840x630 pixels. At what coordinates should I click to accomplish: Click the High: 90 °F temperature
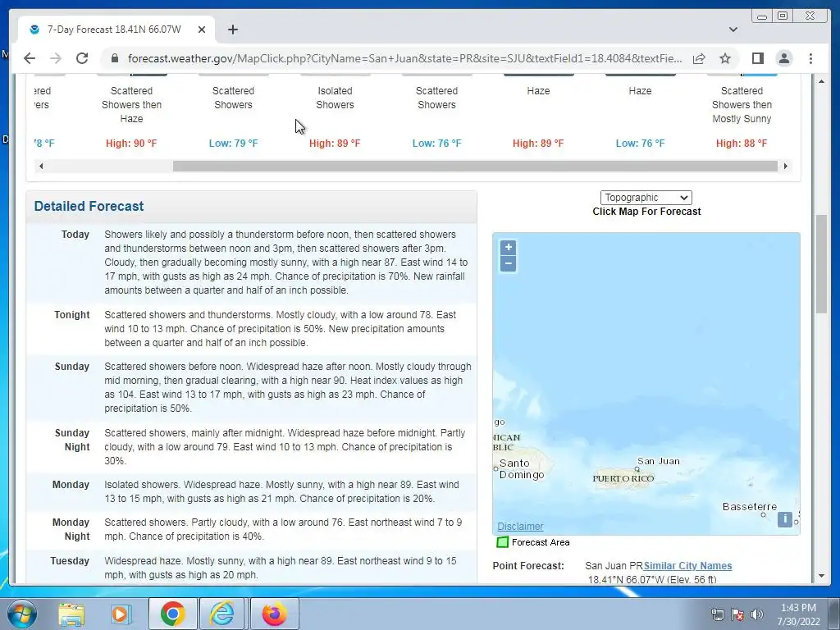(131, 143)
